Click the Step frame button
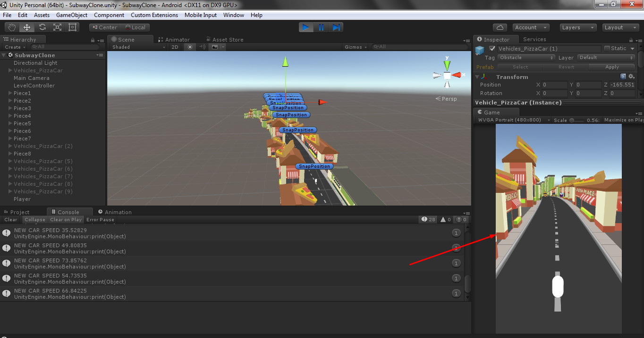Screen dimensions: 644x338 click(x=336, y=27)
